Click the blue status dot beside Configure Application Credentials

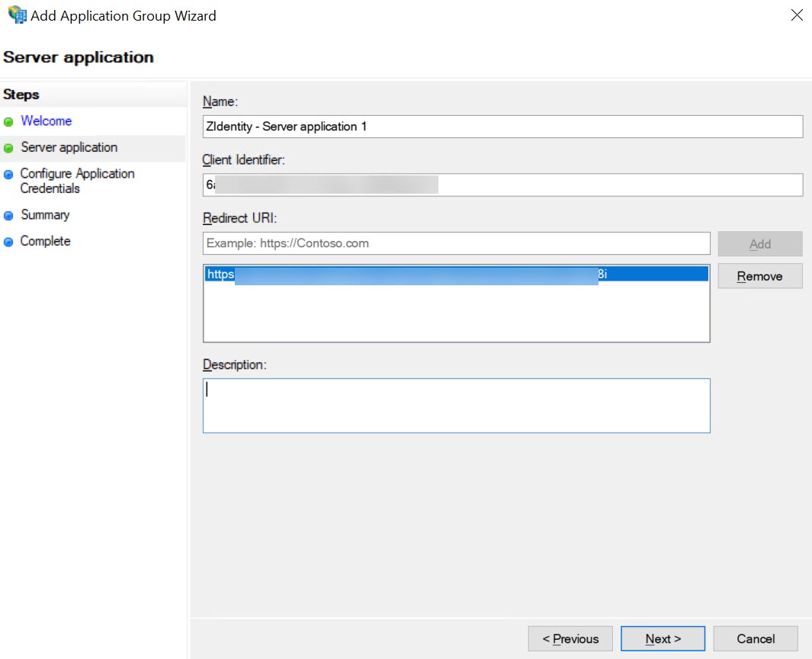pos(9,174)
